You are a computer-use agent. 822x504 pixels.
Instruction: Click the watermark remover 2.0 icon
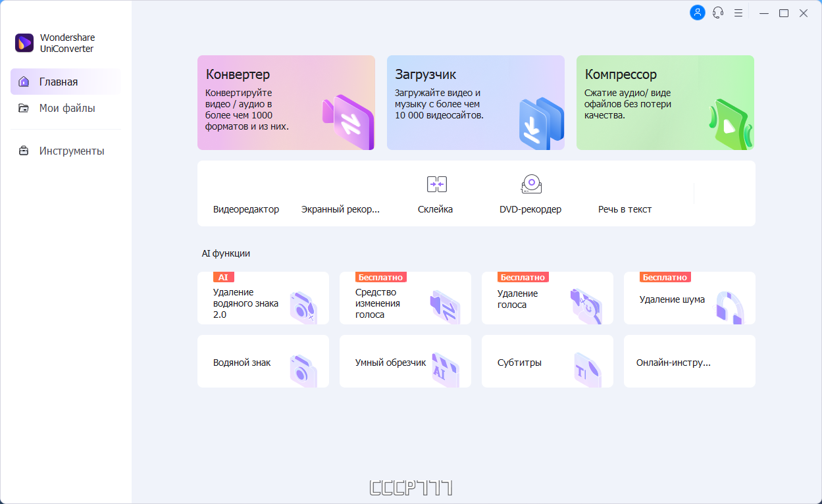click(x=303, y=308)
